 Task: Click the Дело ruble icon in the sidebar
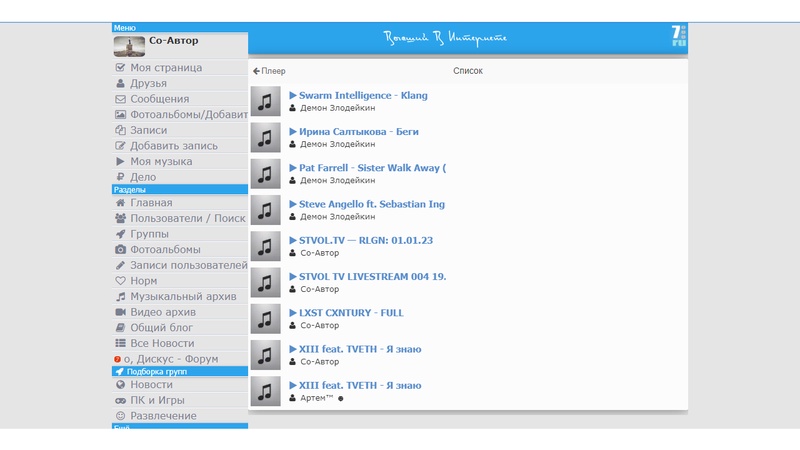[121, 177]
